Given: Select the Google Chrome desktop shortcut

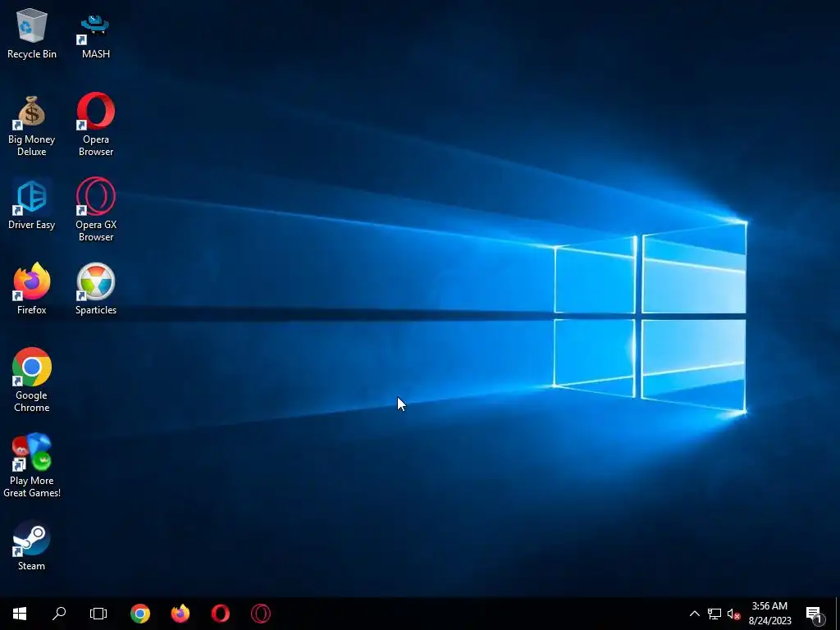Looking at the screenshot, I should (x=32, y=381).
